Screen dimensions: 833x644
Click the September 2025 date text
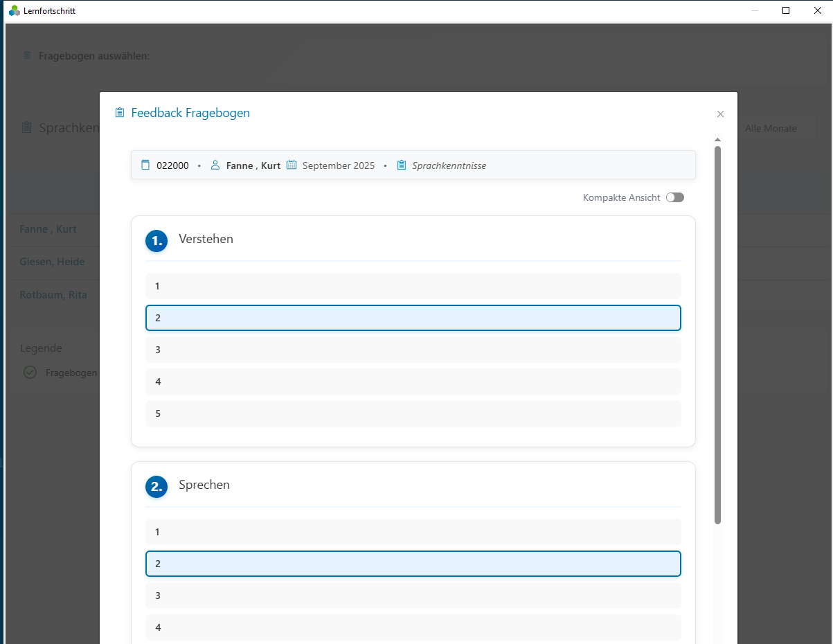pyautogui.click(x=339, y=166)
